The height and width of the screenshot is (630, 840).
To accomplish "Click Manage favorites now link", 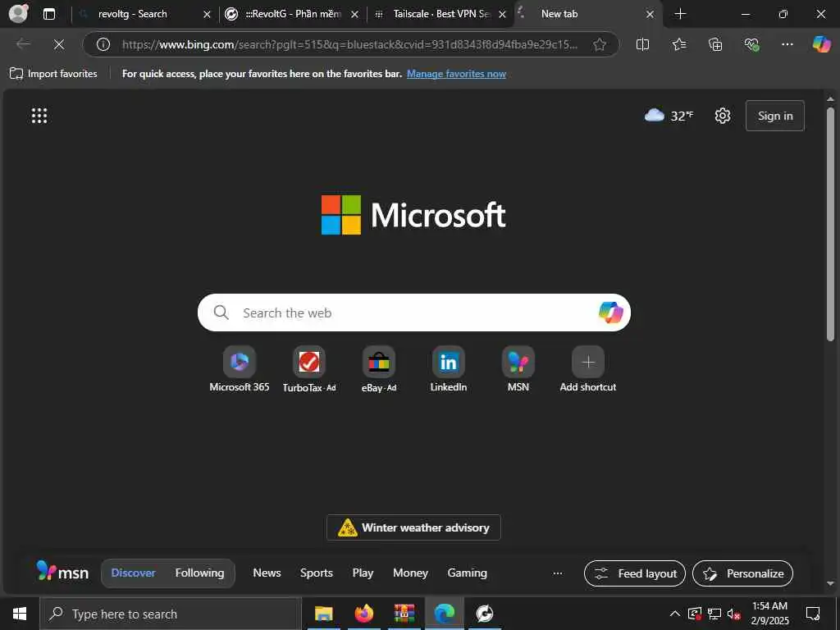I will (456, 74).
